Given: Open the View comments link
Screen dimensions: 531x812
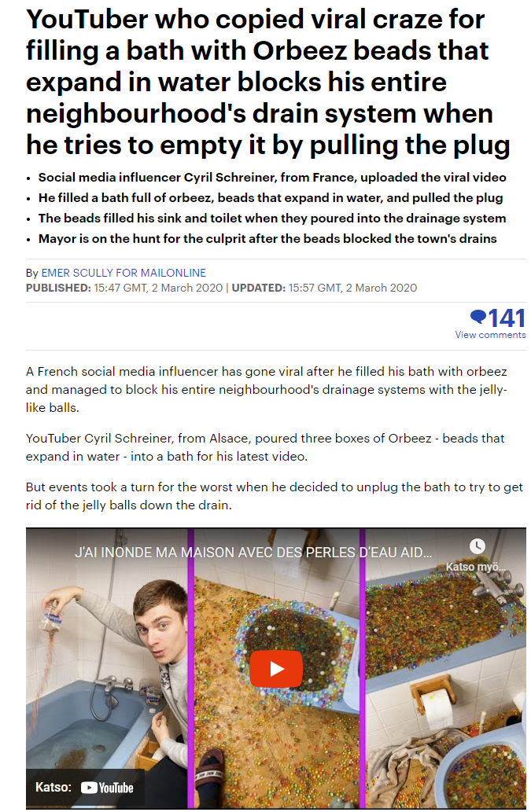Looking at the screenshot, I should click(490, 335).
